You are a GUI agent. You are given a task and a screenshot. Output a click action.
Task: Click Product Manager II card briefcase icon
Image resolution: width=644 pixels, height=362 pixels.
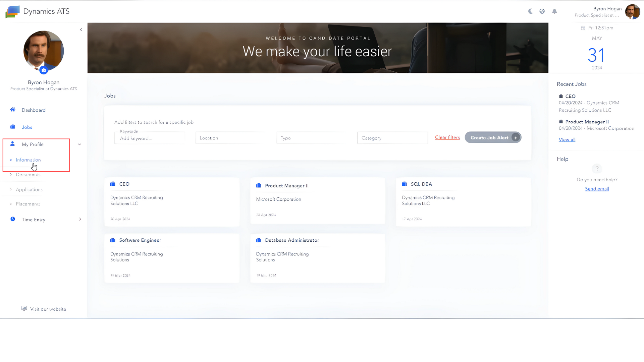[259, 185]
